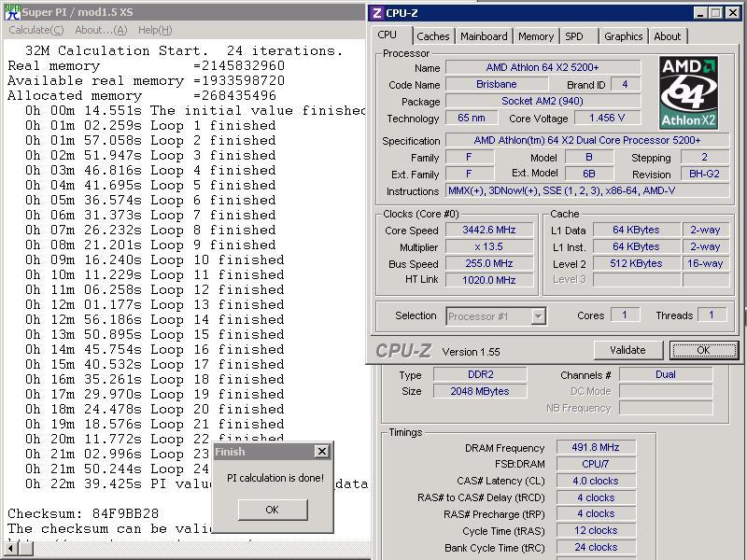Click the Cycle Time value 12 clocks
The width and height of the screenshot is (747, 560).
tap(596, 530)
